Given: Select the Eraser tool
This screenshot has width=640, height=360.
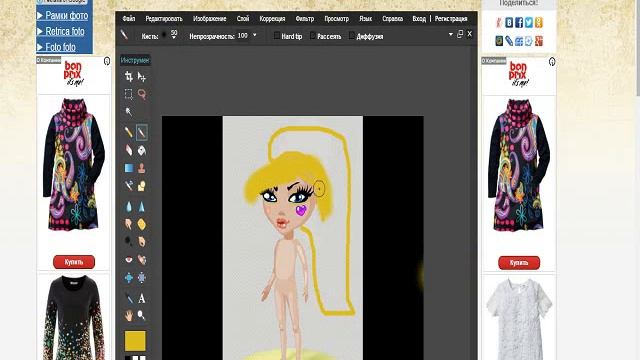Looking at the screenshot, I should tap(129, 150).
